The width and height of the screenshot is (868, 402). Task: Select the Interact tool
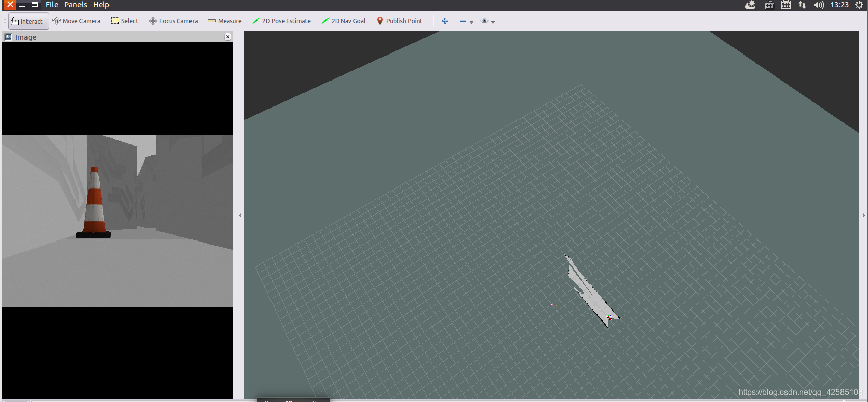(28, 21)
